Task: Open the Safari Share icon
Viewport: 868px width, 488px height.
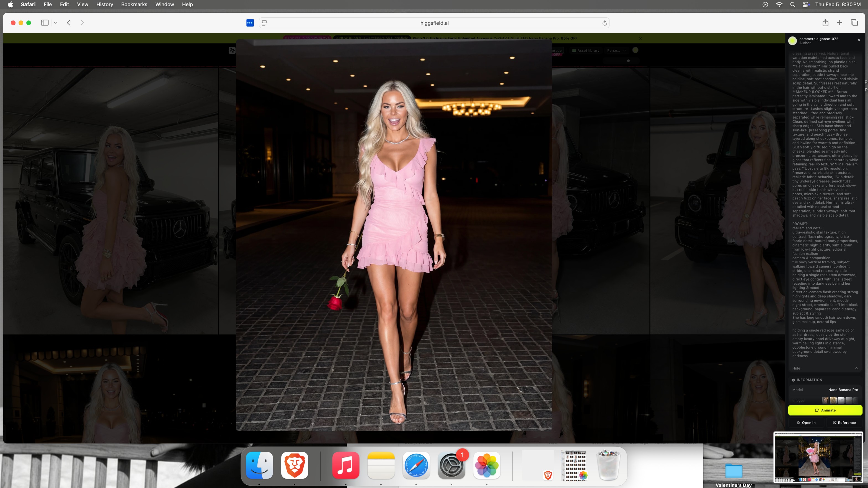Action: [x=825, y=23]
